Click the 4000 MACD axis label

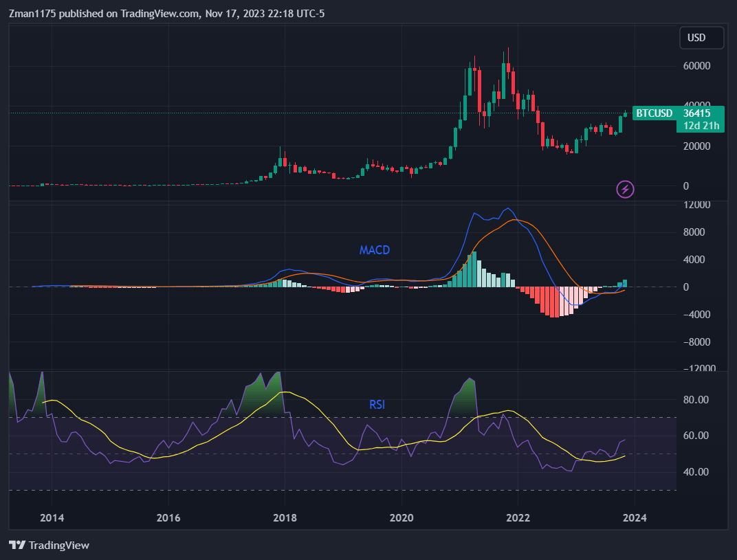694,259
